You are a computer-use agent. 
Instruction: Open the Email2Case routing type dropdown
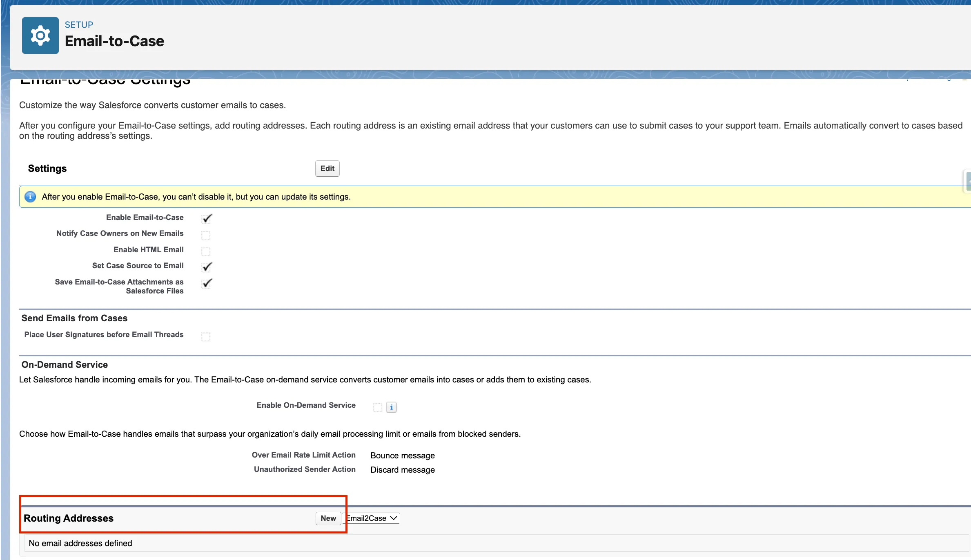pyautogui.click(x=371, y=518)
